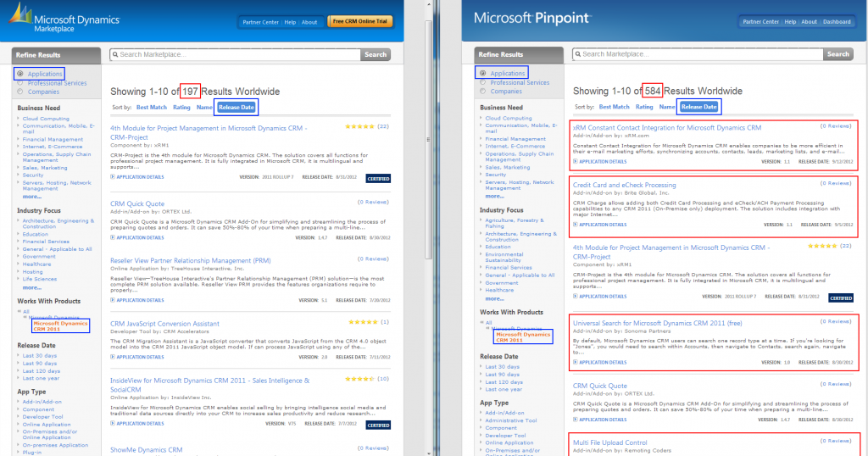This screenshot has width=868, height=456.
Task: Filter Pinpoint by Administrative Tool app type
Action: tap(511, 420)
